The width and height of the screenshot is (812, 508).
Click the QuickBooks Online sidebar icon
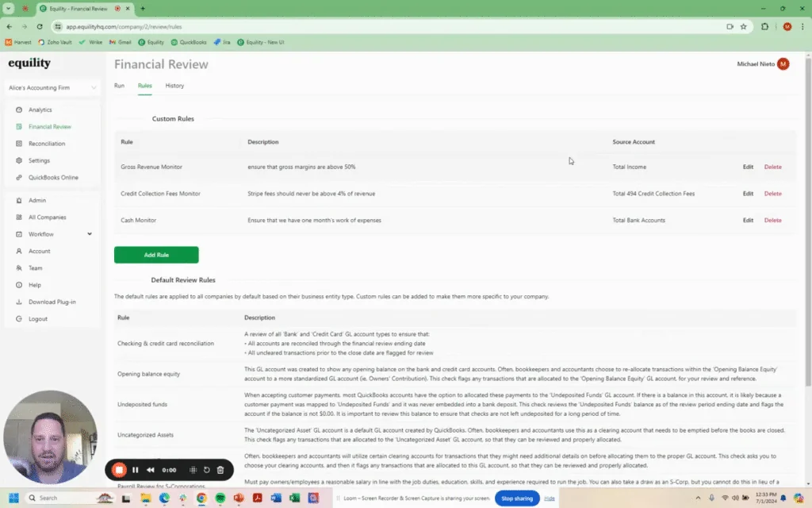[x=20, y=177]
